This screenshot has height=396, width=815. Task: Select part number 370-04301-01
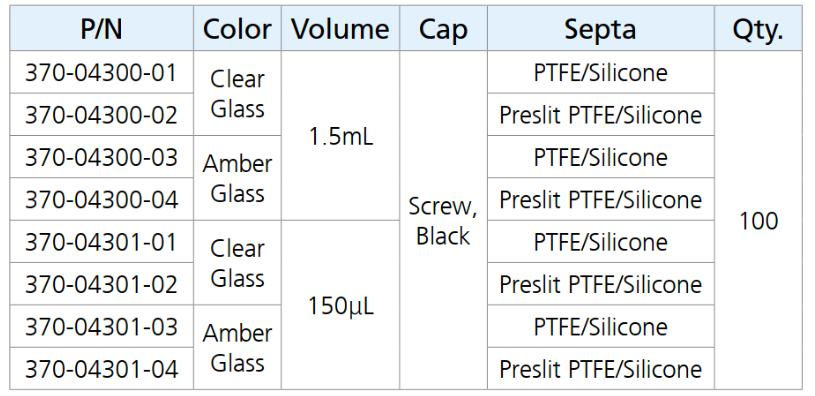pos(101,242)
